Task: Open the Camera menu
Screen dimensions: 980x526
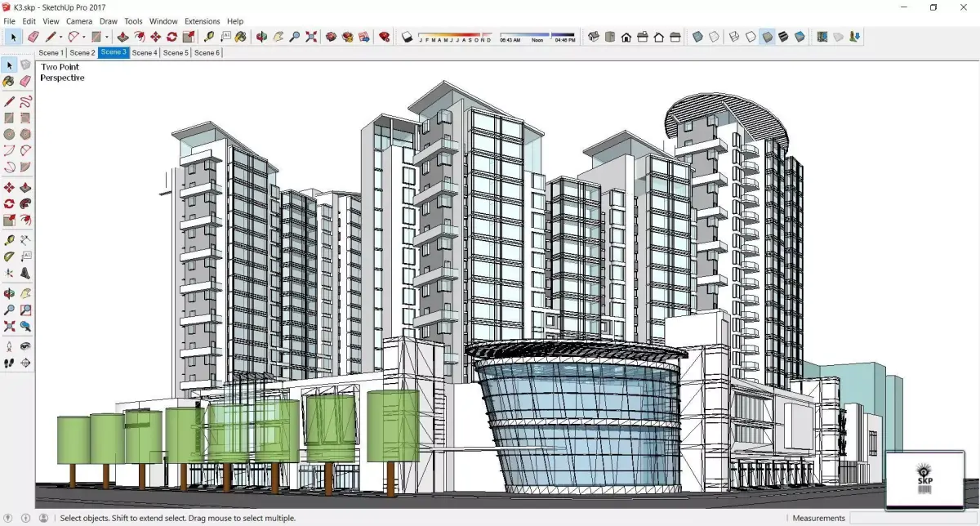Action: pyautogui.click(x=79, y=21)
